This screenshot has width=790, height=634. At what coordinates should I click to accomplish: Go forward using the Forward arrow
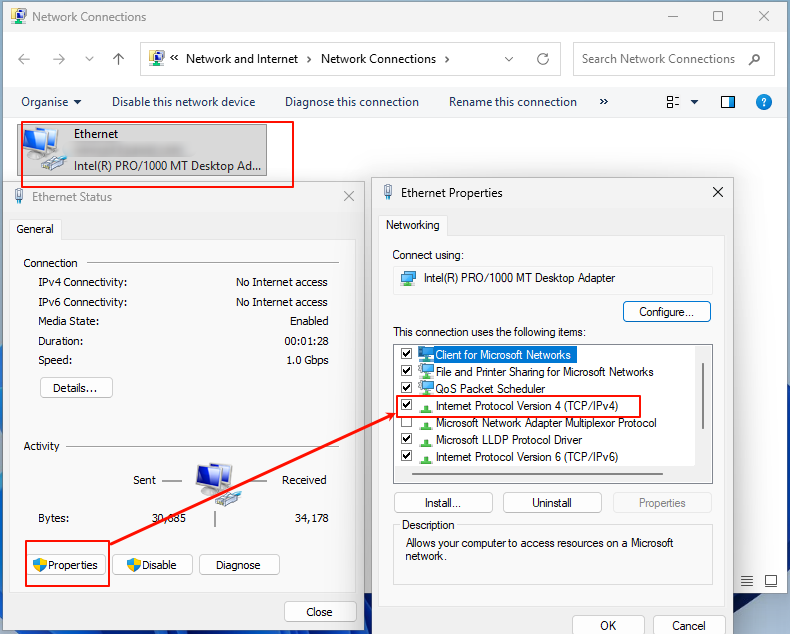[x=59, y=59]
